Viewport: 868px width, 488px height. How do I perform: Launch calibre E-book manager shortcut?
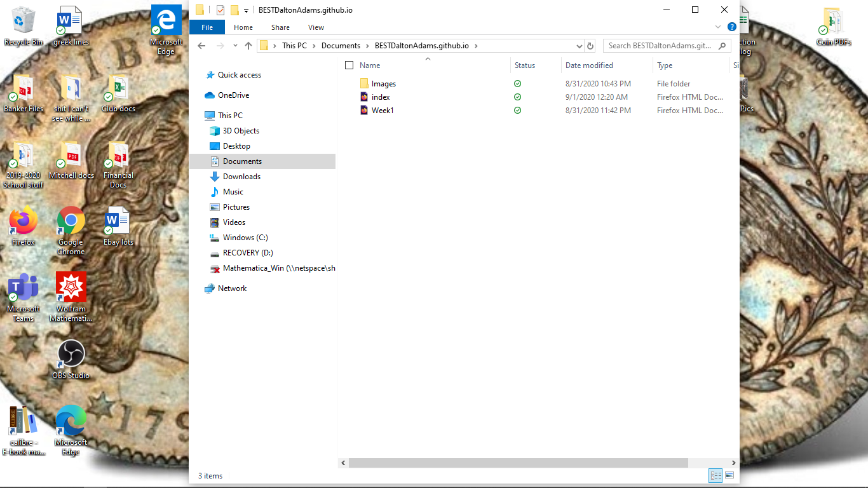tap(24, 431)
